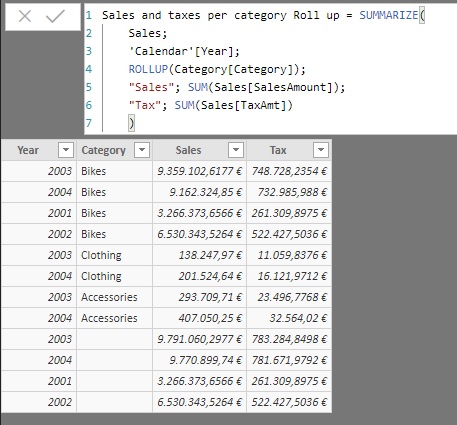The image size is (457, 425).
Task: Commit the formula with the checkmark icon
Action: tap(55, 16)
